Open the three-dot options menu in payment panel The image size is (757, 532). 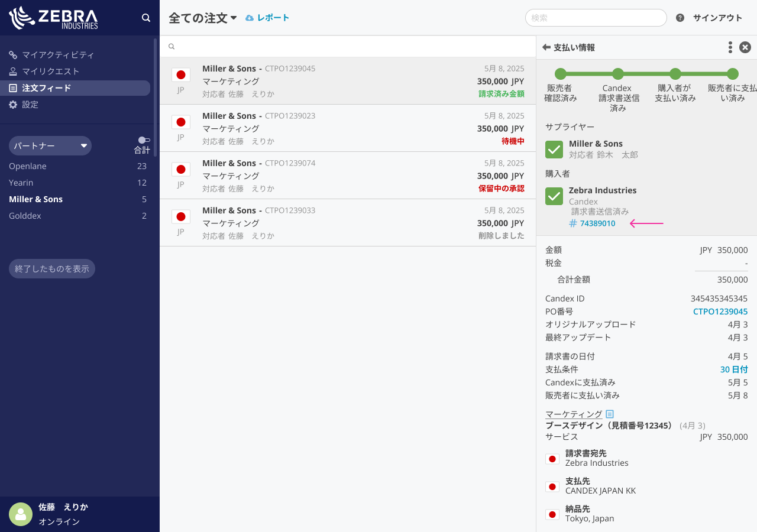pos(730,47)
